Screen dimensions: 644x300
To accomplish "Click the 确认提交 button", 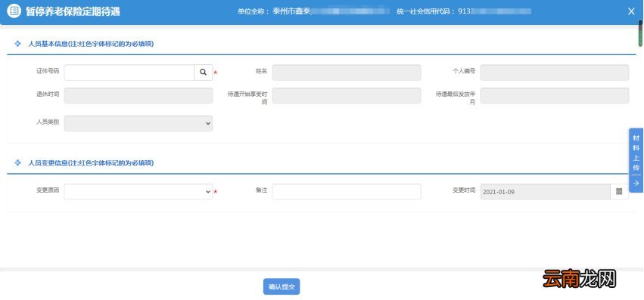I will click(x=282, y=287).
